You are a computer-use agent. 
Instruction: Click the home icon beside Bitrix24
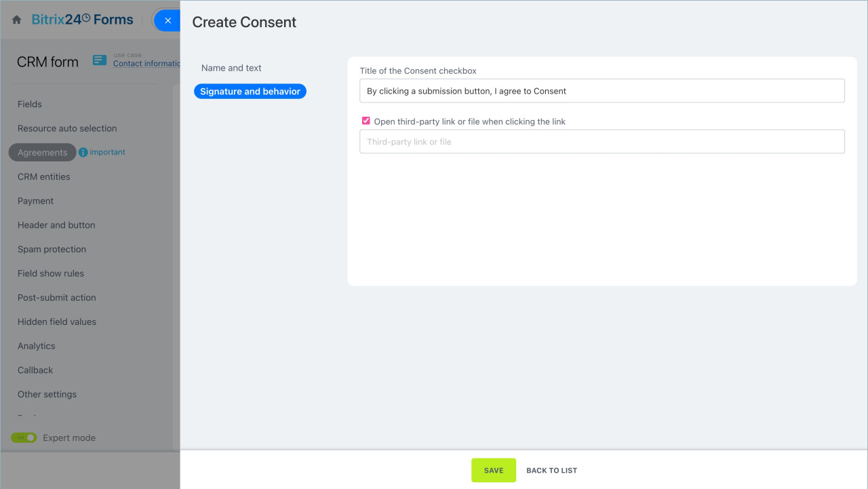coord(17,20)
